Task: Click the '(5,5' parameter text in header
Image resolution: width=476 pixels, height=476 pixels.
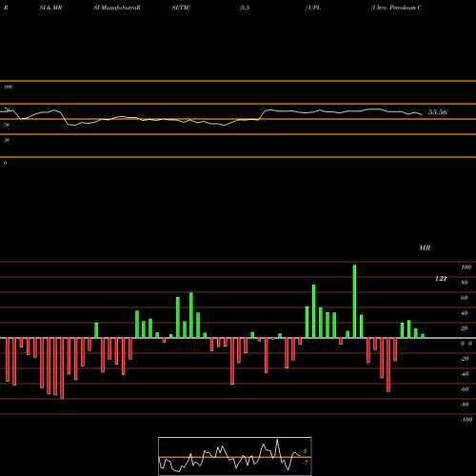Action: click(x=245, y=8)
